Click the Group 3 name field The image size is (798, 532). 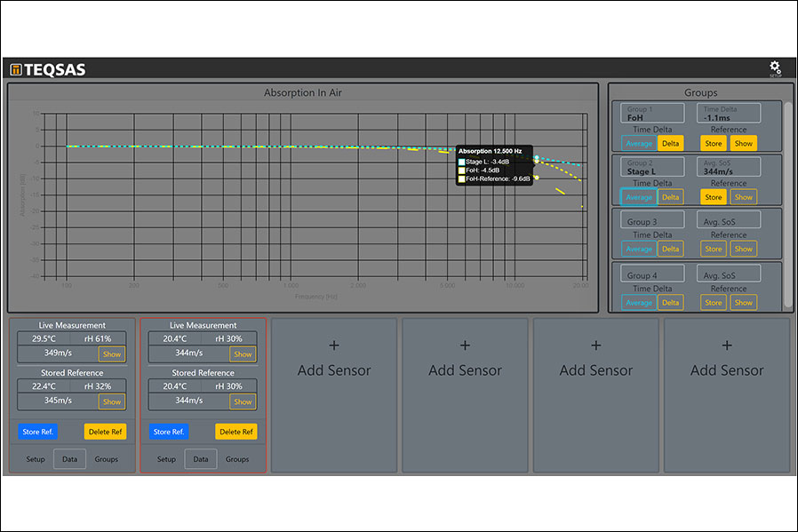click(x=652, y=220)
